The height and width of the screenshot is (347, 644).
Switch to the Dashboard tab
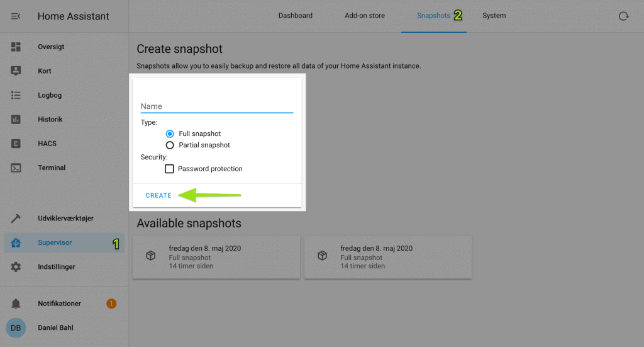coord(296,16)
